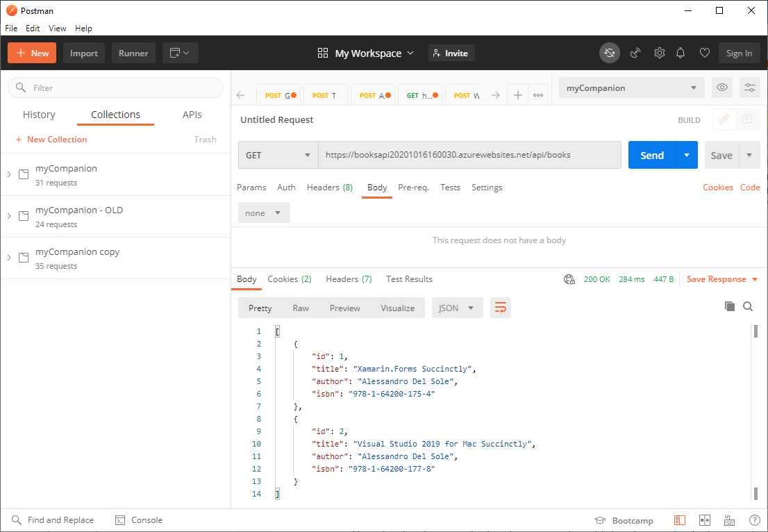Toggle the offline sync status icon
Image resolution: width=768 pixels, height=532 pixels.
(x=610, y=53)
